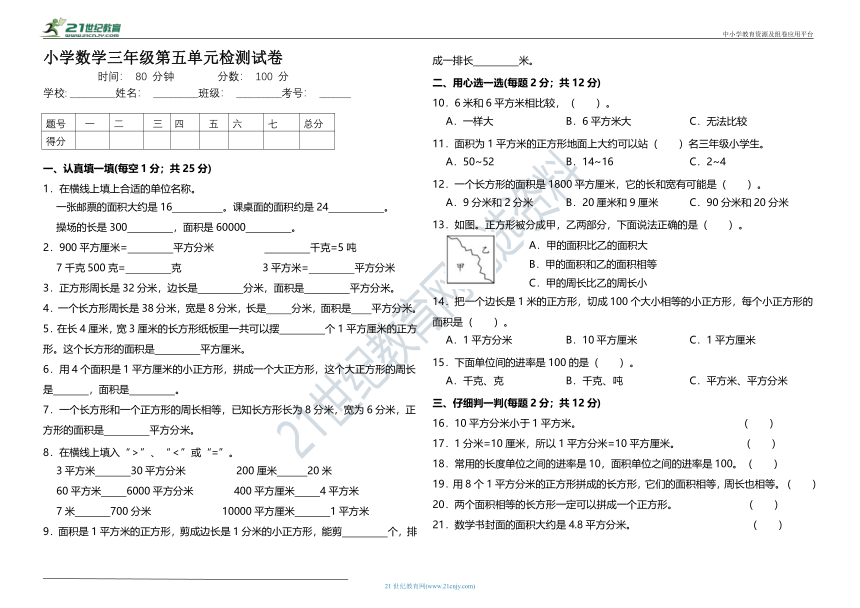This screenshot has height=608, width=860.
Task: Select the title "小学数学三年级第五单元检测试卷"
Action: 163,58
